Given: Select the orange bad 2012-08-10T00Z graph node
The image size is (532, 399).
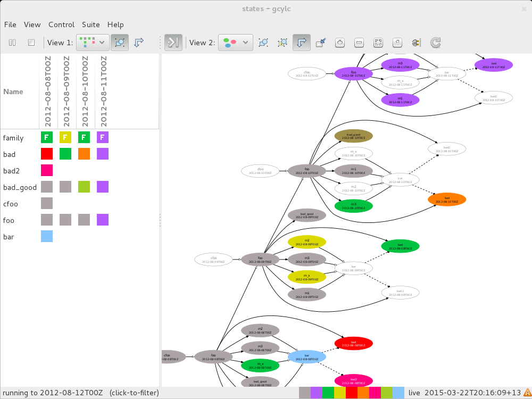Looking at the screenshot, I should point(447,199).
